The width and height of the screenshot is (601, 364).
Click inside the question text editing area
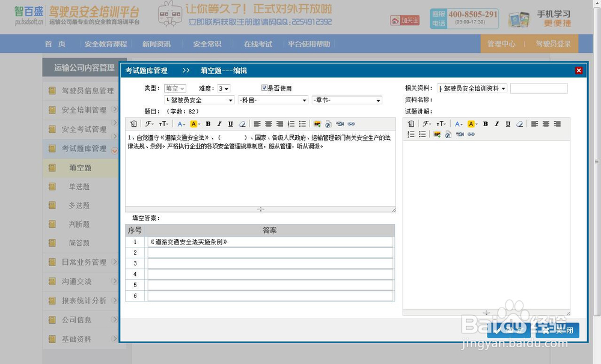pyautogui.click(x=260, y=169)
